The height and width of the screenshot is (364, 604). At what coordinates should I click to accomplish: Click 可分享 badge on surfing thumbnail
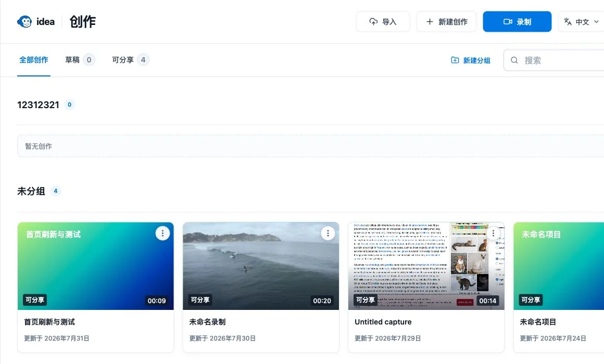pos(200,300)
